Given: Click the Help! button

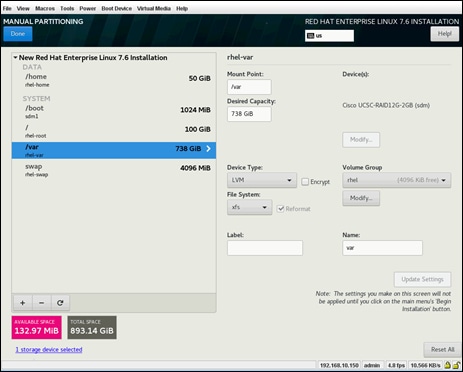Looking at the screenshot, I should pos(444,34).
